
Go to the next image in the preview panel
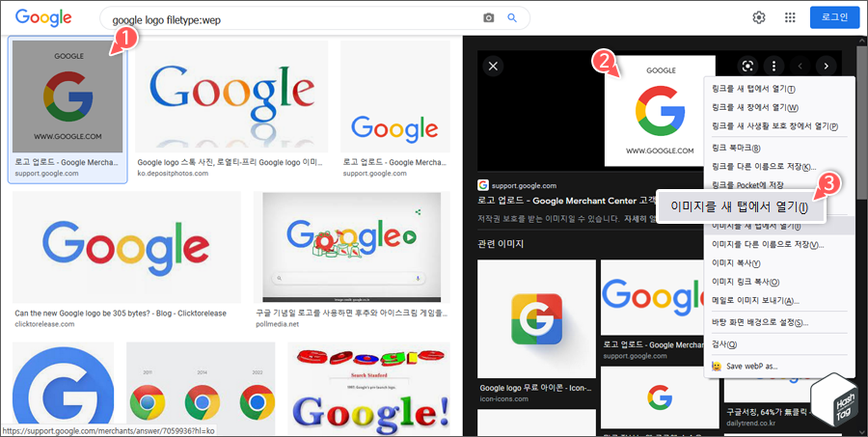[x=826, y=67]
